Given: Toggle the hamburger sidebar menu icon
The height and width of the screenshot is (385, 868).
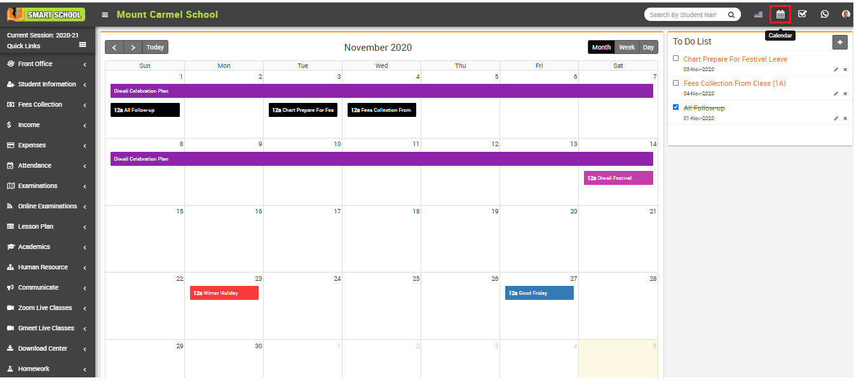Looking at the screenshot, I should (105, 15).
